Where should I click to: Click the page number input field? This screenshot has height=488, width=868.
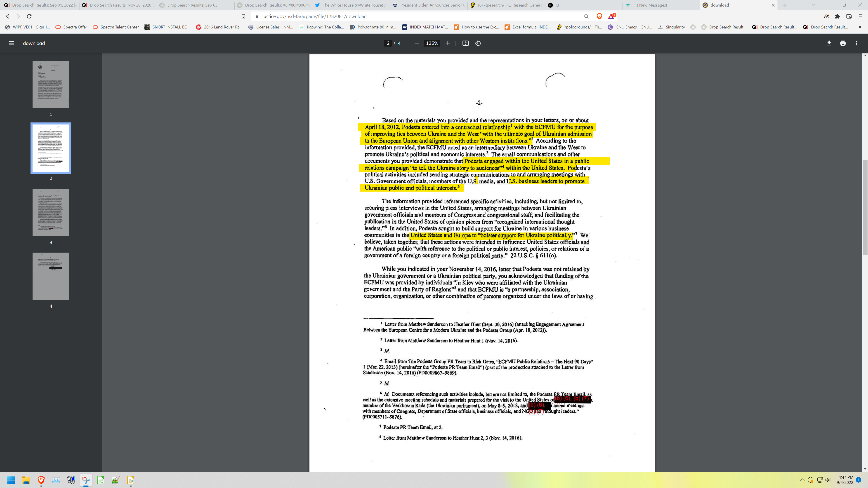coord(388,43)
